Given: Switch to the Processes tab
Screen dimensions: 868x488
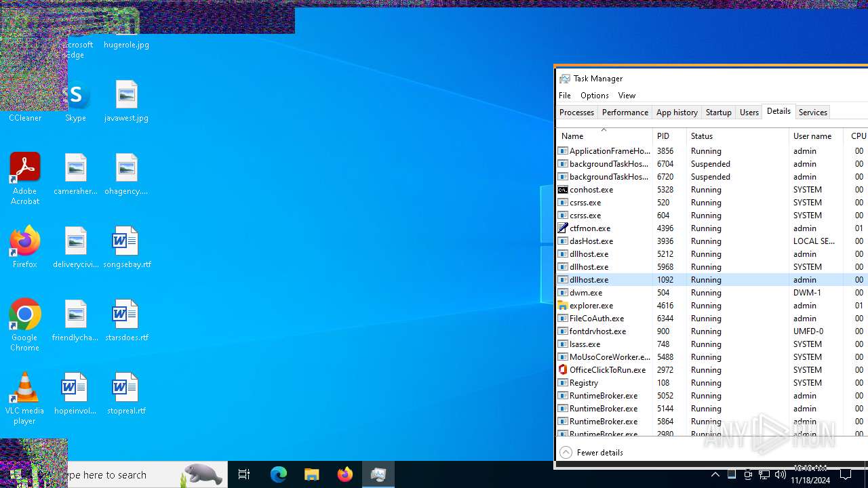Looking at the screenshot, I should [x=576, y=113].
